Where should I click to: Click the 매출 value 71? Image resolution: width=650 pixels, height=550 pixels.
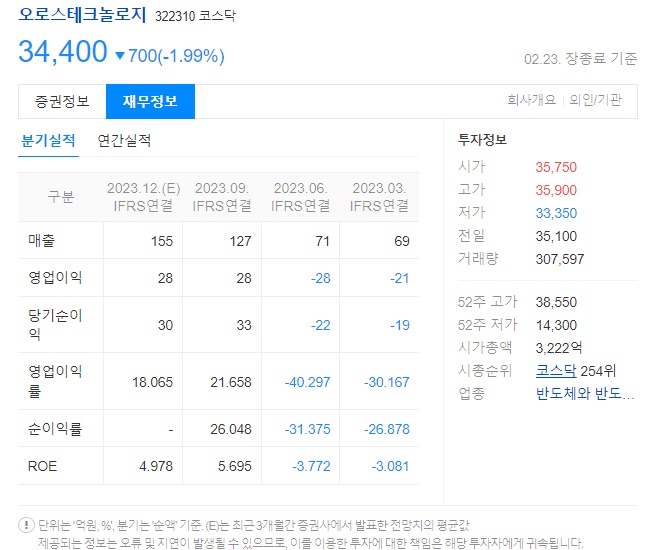[323, 241]
